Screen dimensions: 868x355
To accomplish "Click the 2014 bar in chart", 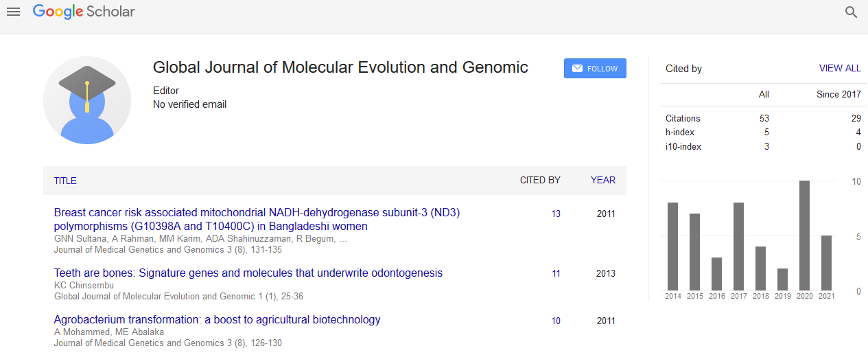I will click(x=672, y=247).
